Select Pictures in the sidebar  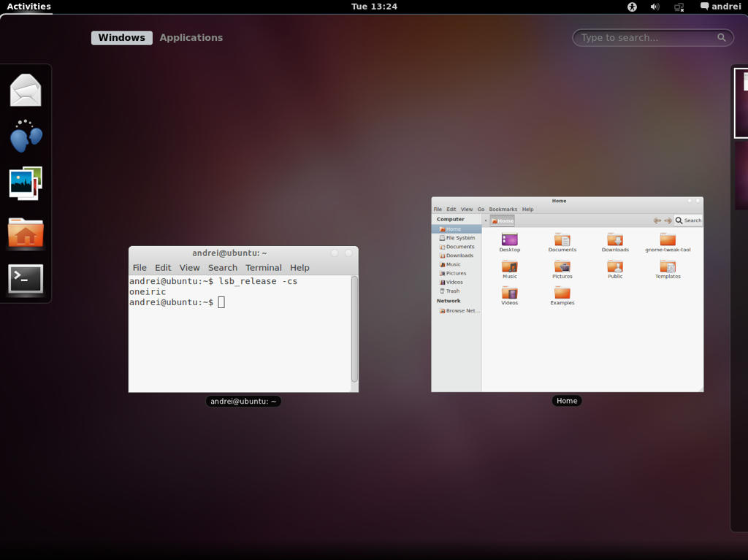tap(457, 273)
